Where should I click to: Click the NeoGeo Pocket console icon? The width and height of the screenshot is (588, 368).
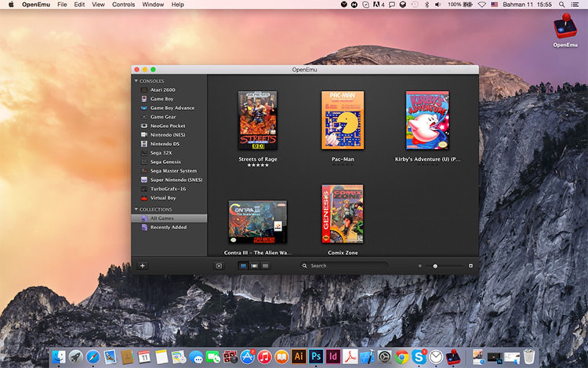click(144, 126)
